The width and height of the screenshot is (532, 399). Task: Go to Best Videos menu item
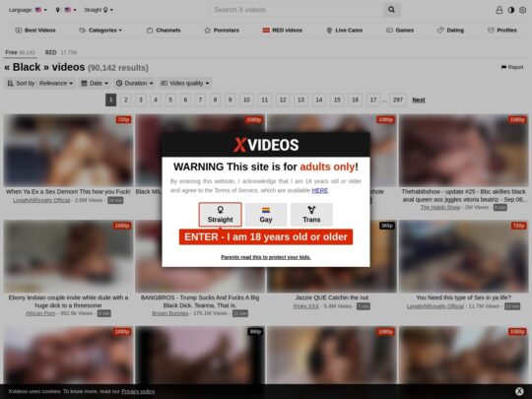pyautogui.click(x=35, y=31)
